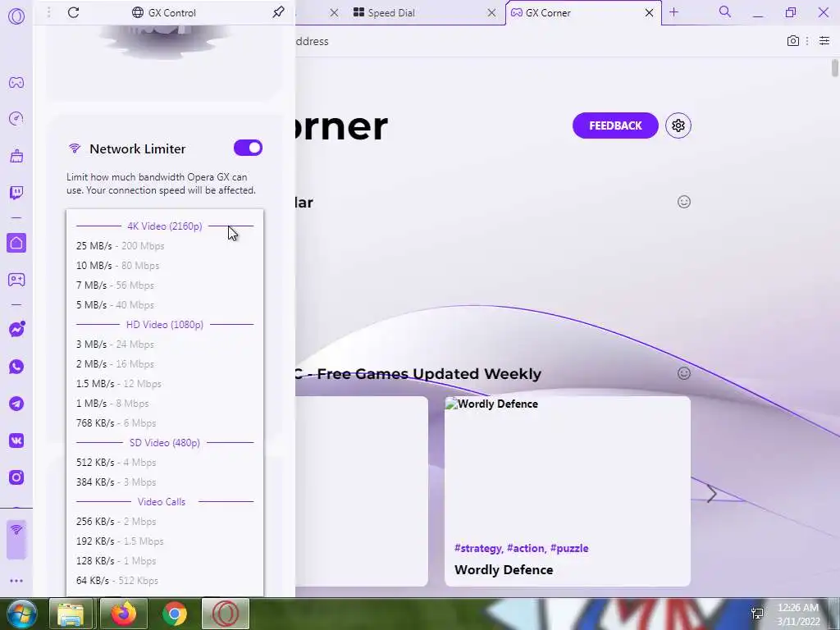Open VK sidebar icon
The image size is (840, 630).
16,441
